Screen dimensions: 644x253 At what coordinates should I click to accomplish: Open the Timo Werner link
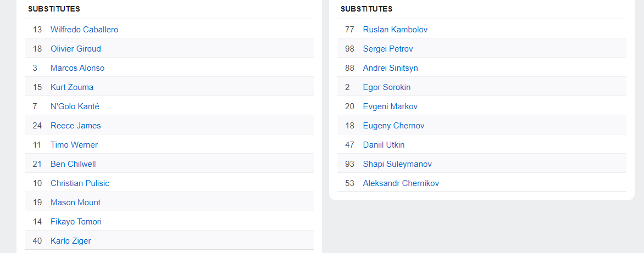[x=74, y=145]
